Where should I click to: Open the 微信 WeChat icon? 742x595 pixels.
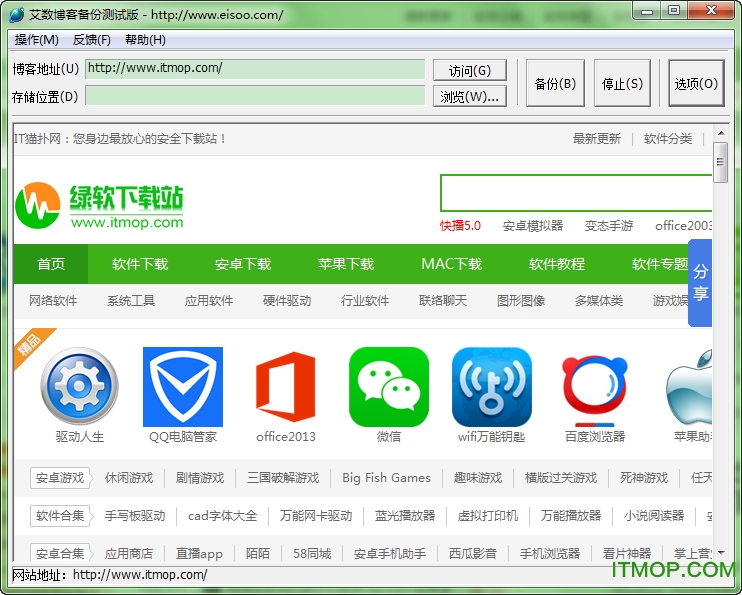pos(389,387)
